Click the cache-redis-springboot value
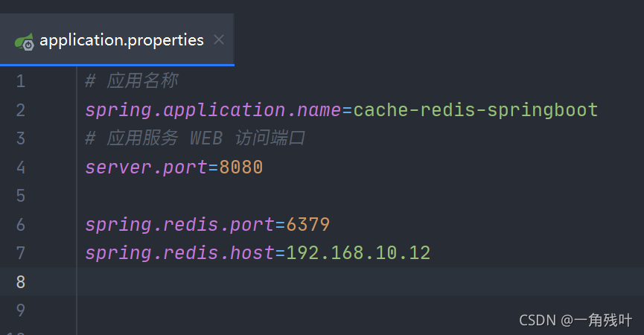 point(476,110)
